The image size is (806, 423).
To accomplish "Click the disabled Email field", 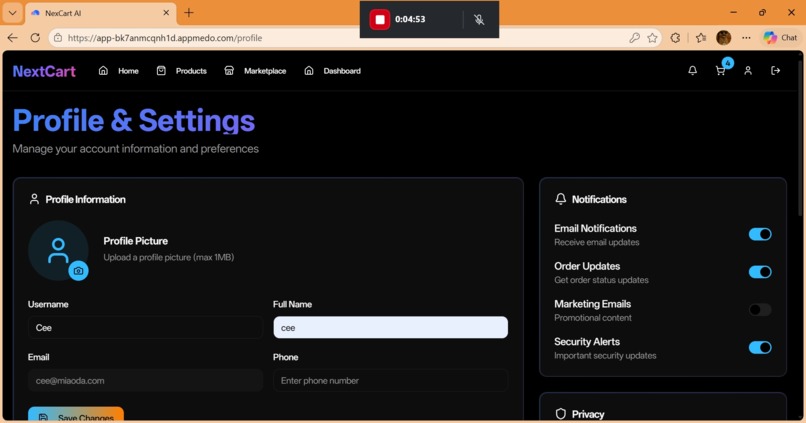I will click(x=145, y=381).
